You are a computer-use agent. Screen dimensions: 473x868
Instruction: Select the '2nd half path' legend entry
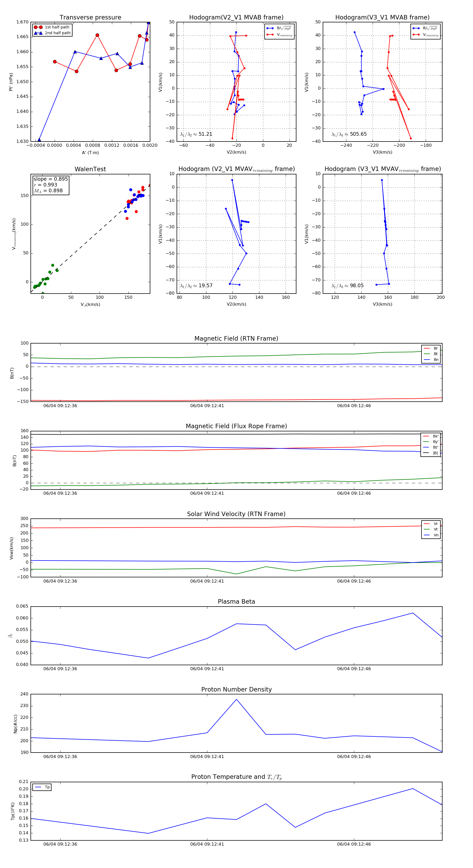(53, 33)
